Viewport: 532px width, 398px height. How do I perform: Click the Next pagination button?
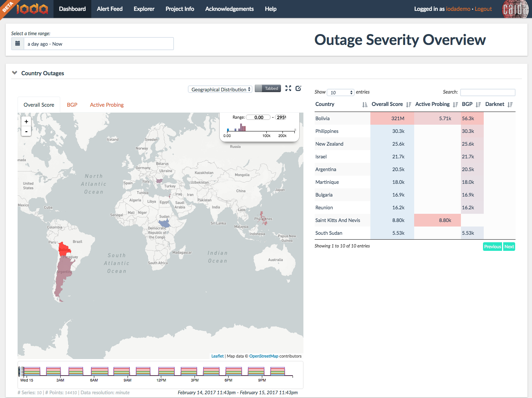(x=509, y=246)
